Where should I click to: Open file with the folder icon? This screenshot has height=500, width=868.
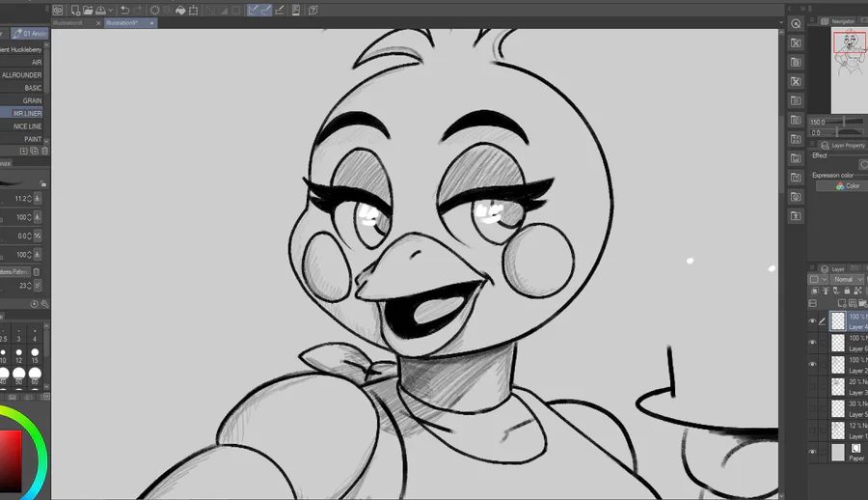click(x=88, y=10)
